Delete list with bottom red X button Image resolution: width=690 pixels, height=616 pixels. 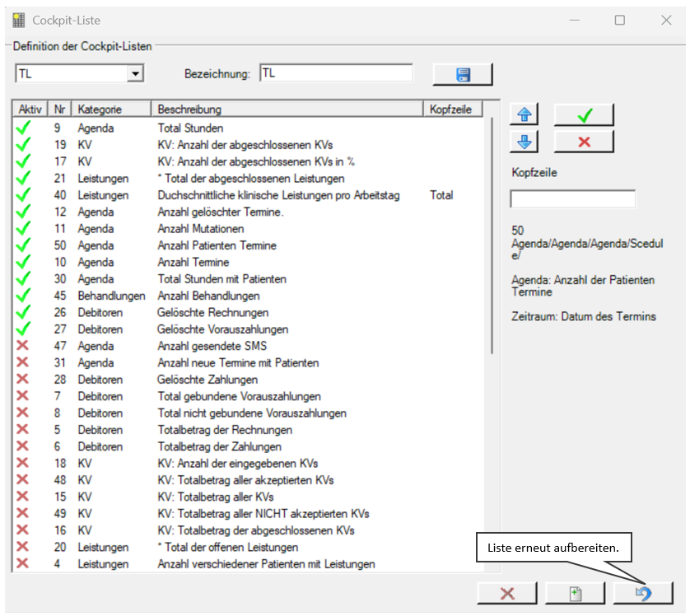pyautogui.click(x=507, y=594)
